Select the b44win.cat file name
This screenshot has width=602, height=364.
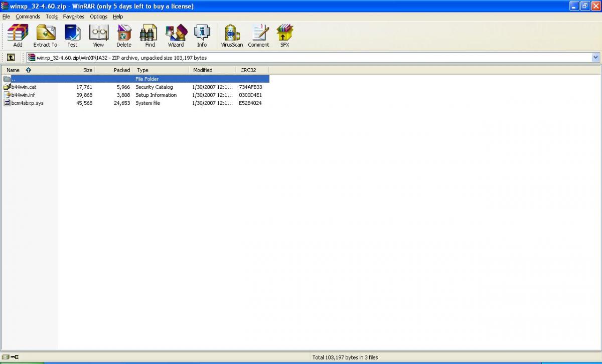[x=24, y=87]
